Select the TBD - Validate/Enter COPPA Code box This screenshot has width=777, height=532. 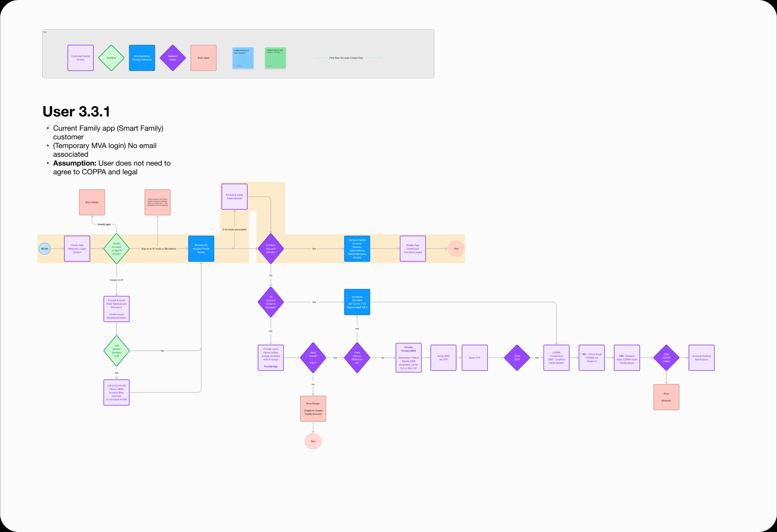tap(627, 358)
